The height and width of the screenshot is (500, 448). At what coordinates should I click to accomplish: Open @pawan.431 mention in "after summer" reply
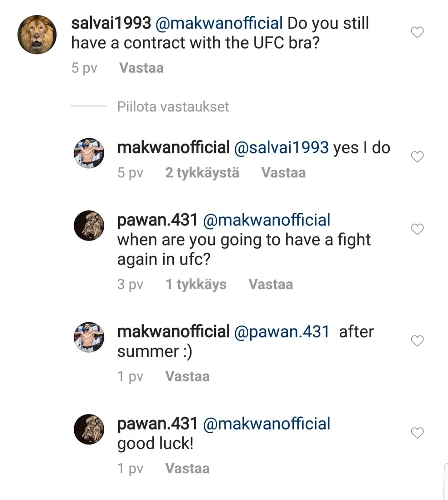coord(281,331)
